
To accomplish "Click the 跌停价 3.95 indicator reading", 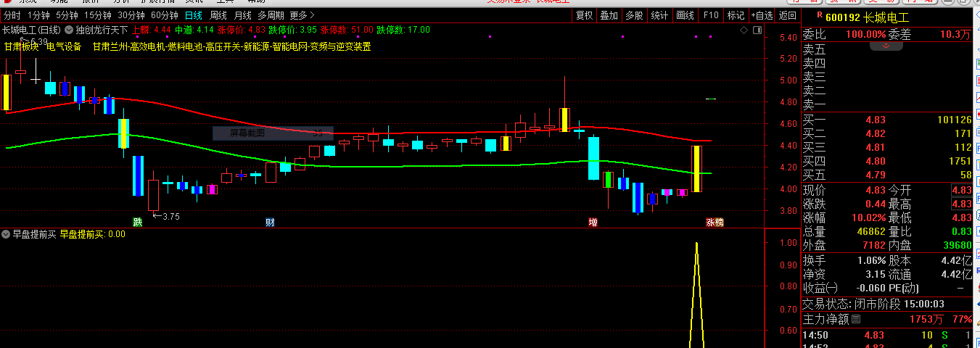I will coord(292,30).
